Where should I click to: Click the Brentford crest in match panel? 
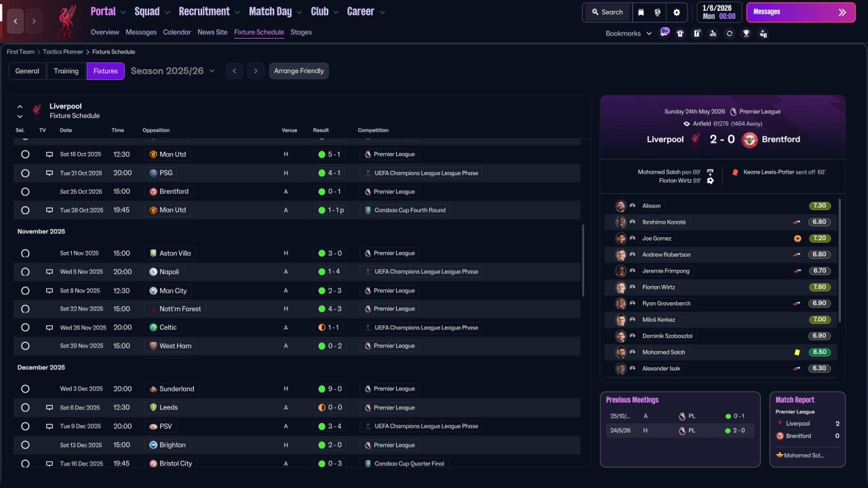click(x=749, y=140)
